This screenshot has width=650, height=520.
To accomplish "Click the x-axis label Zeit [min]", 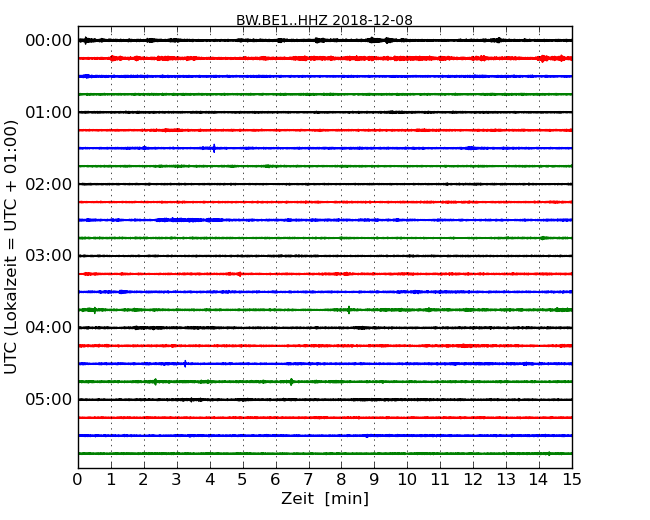I will [x=325, y=498].
